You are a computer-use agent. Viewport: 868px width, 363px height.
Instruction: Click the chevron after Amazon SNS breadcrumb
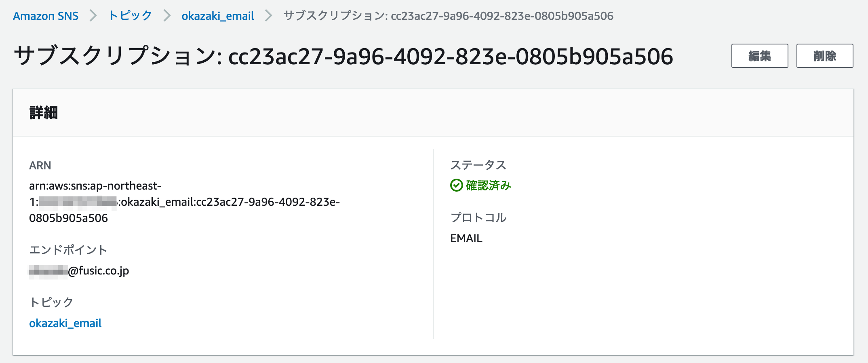93,16
